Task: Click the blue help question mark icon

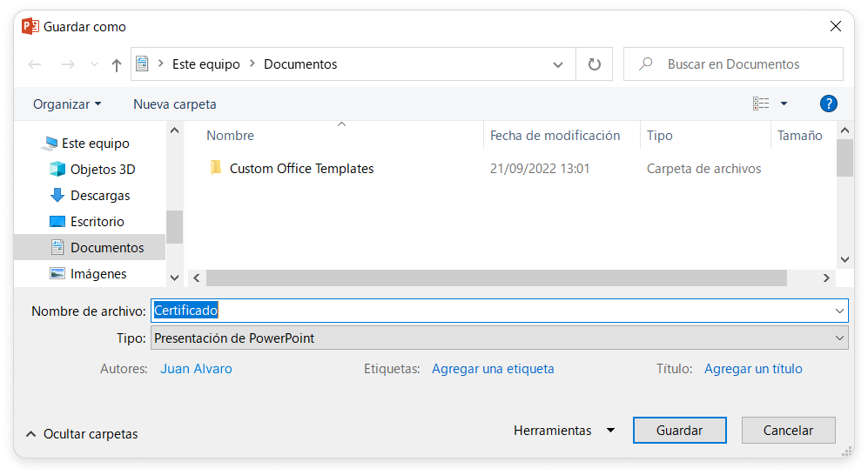Action: click(x=829, y=104)
